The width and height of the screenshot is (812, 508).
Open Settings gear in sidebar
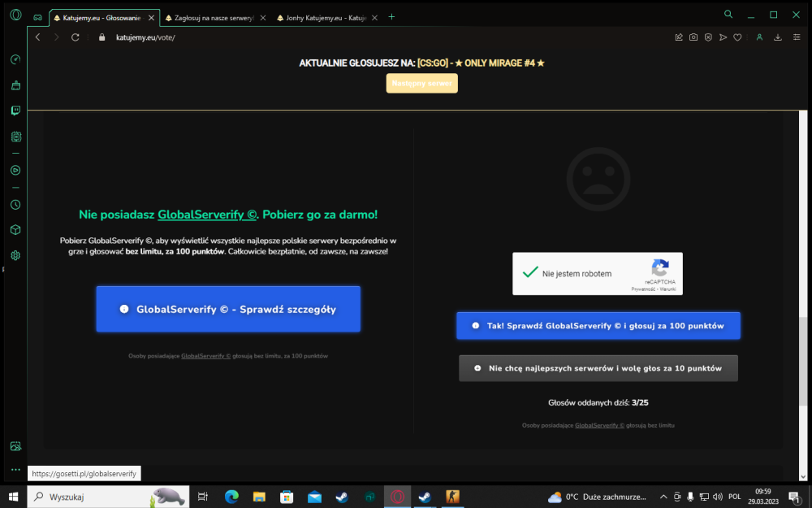[x=15, y=255]
